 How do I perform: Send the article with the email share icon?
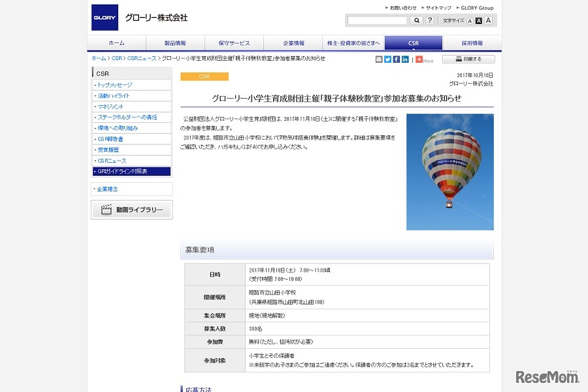(379, 59)
